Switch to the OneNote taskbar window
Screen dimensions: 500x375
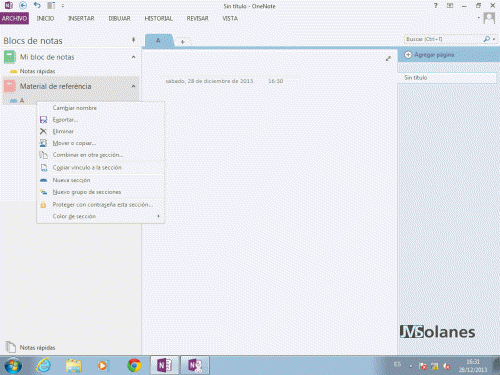pyautogui.click(x=165, y=365)
